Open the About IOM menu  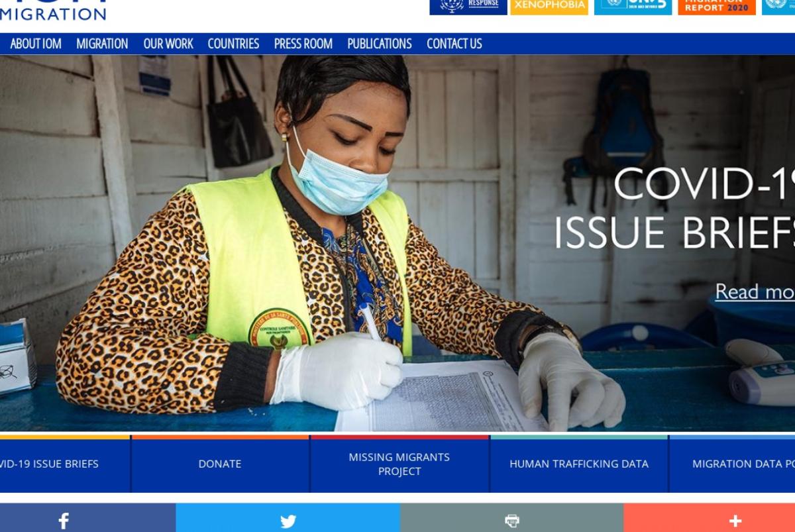(36, 44)
